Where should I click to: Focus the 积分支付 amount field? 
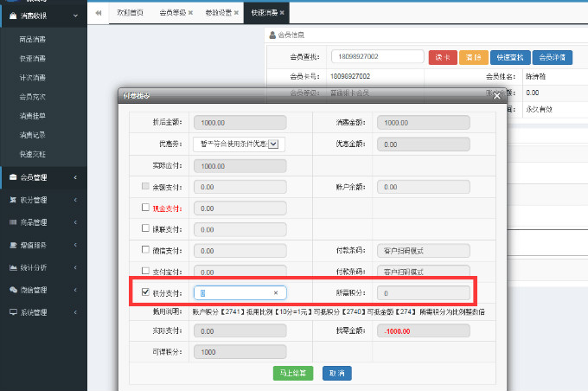click(240, 292)
